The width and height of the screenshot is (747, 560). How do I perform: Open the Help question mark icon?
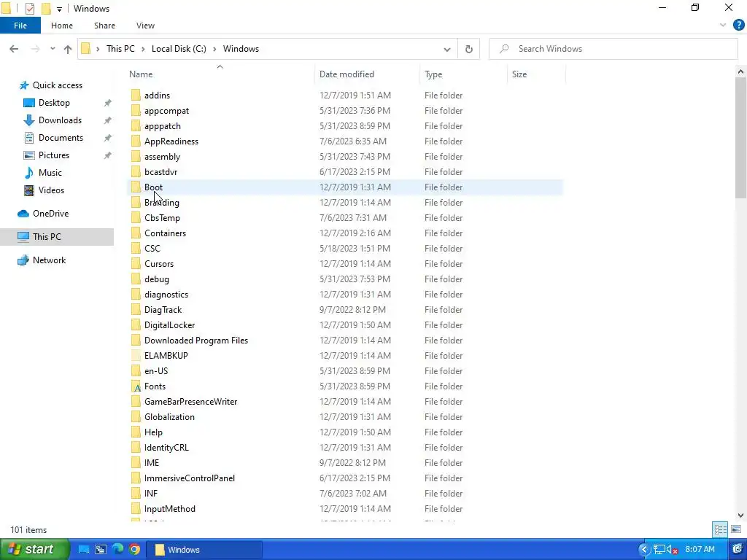[738, 26]
